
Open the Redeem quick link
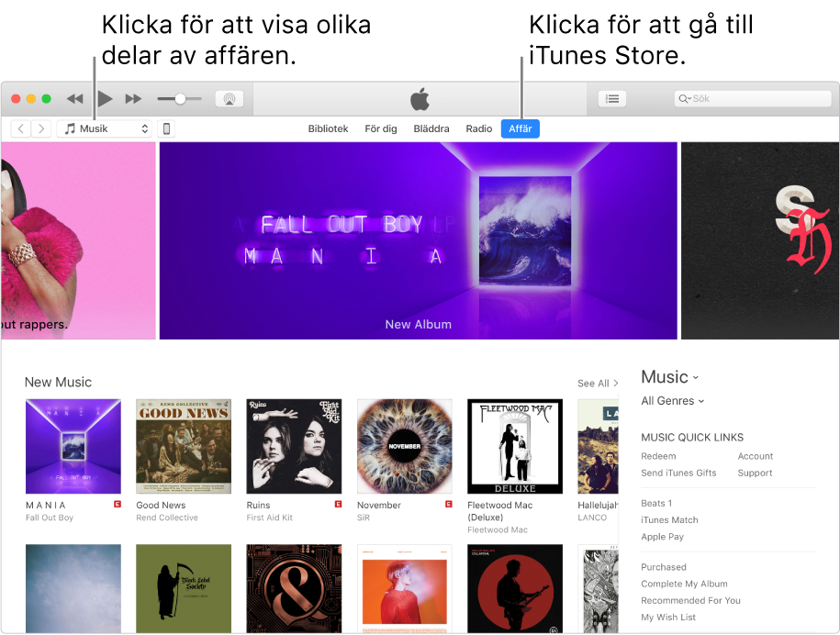658,456
